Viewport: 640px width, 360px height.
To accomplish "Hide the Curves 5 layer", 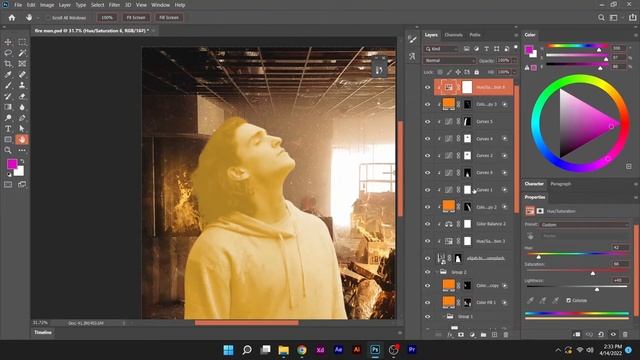I will [427, 122].
